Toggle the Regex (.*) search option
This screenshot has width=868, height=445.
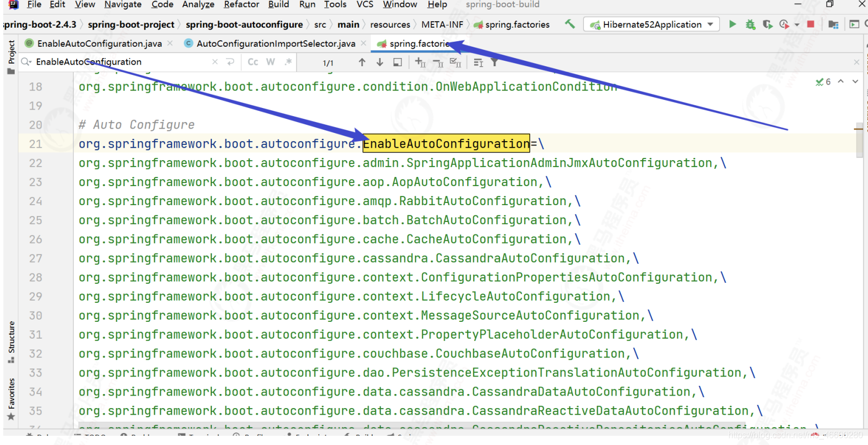click(x=288, y=62)
